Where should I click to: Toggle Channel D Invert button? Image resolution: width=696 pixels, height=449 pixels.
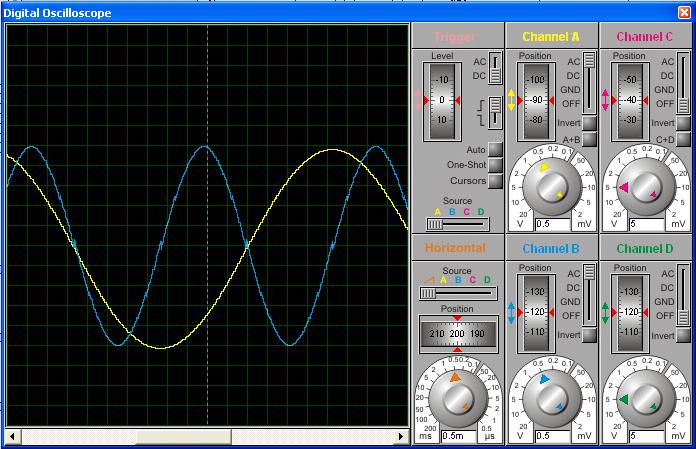(x=684, y=335)
